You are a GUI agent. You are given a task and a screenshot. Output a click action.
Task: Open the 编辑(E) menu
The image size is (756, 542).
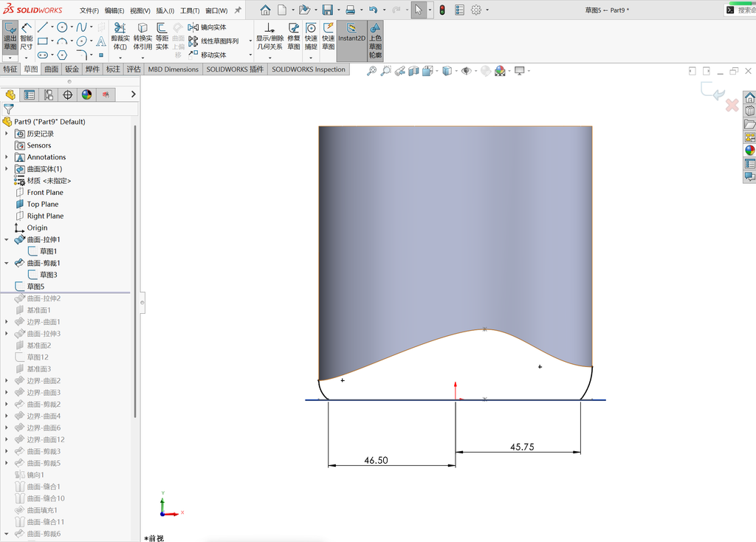pyautogui.click(x=114, y=10)
